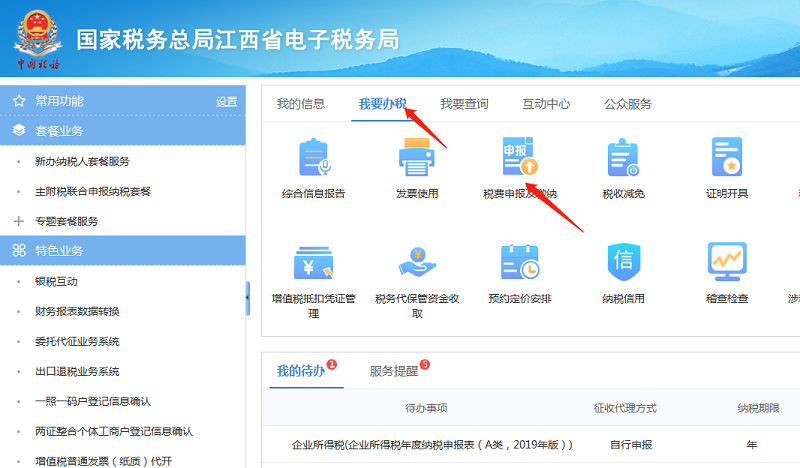The image size is (800, 468).
Task: Open the 稽查检查 monitor icon
Action: (x=727, y=262)
